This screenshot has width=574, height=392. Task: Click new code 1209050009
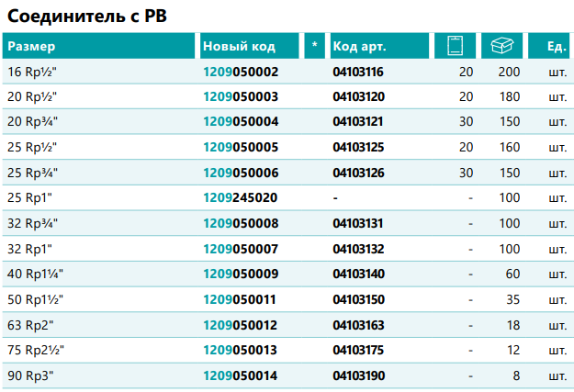(241, 274)
